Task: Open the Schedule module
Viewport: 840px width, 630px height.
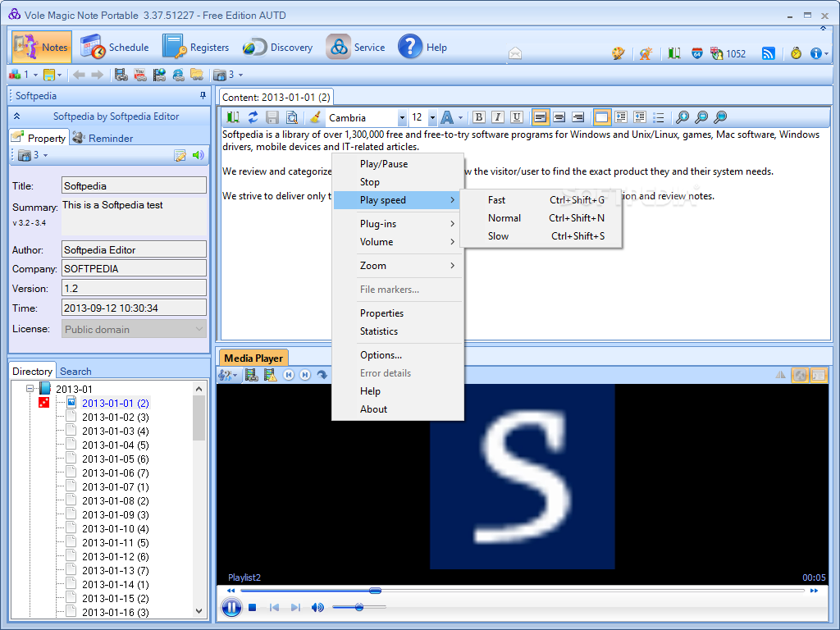Action: pyautogui.click(x=115, y=47)
